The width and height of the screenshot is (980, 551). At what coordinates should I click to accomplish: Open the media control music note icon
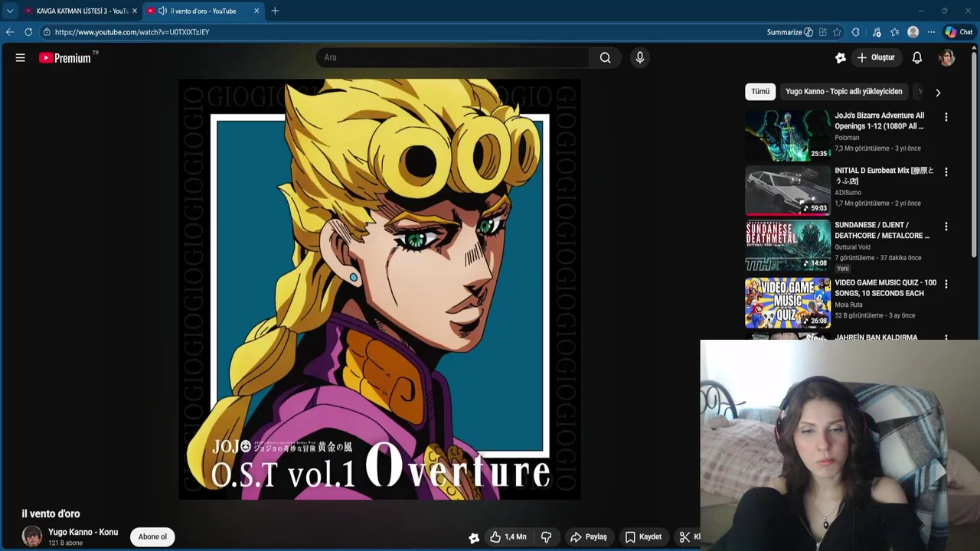[877, 32]
